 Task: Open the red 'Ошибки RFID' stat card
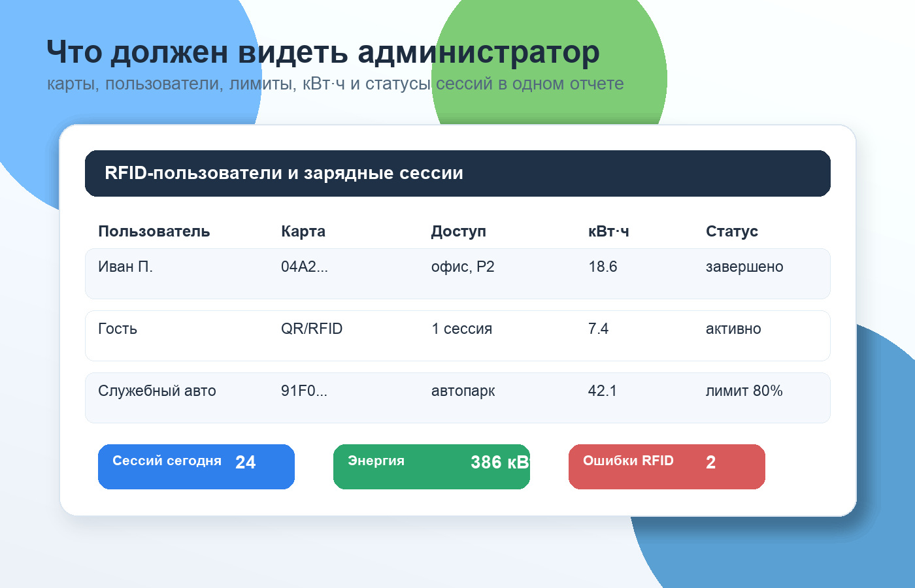667,466
